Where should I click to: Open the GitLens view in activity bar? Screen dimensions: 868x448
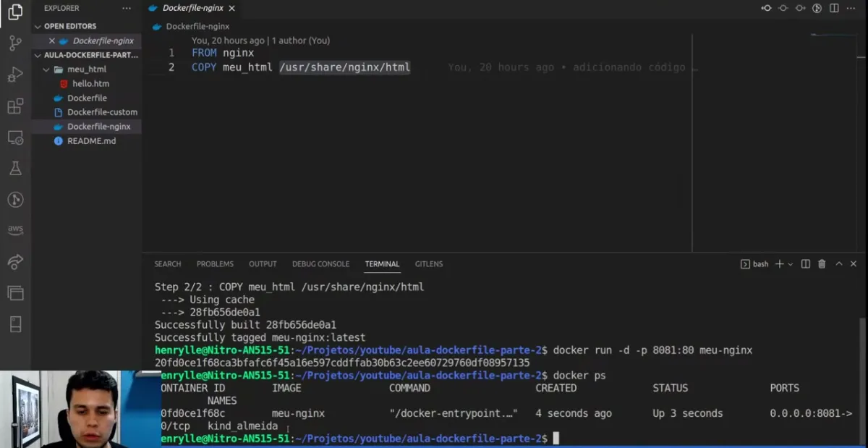15,200
